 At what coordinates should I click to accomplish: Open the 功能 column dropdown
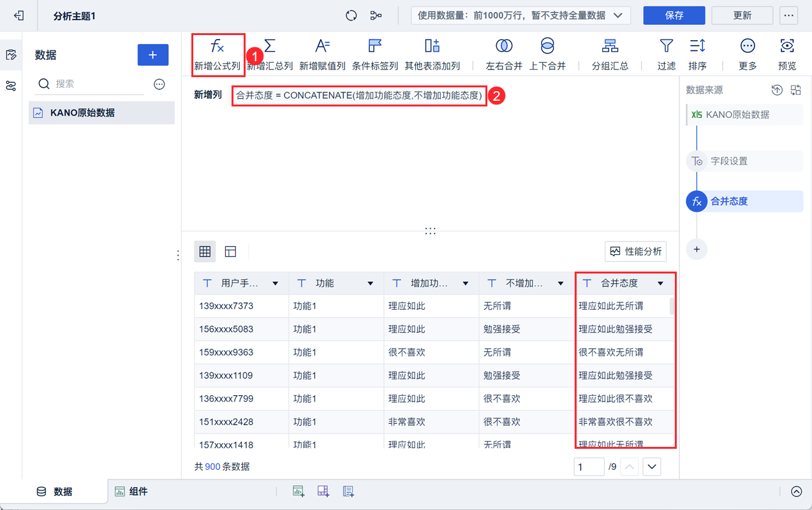tap(370, 283)
